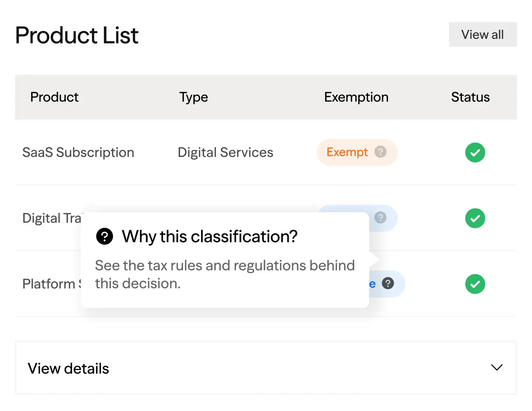Open the View details section label
Image resolution: width=532 pixels, height=411 pixels.
click(68, 368)
